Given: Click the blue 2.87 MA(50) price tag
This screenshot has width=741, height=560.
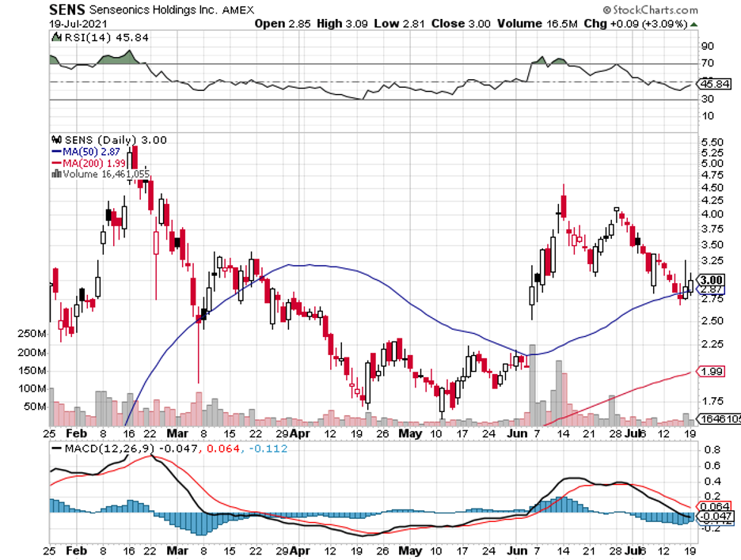Looking at the screenshot, I should click(711, 290).
